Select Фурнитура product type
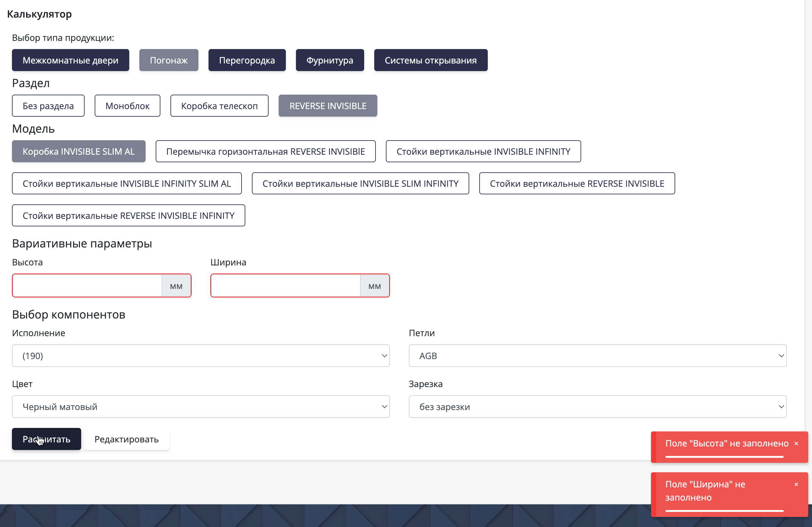This screenshot has width=812, height=527. (x=330, y=60)
